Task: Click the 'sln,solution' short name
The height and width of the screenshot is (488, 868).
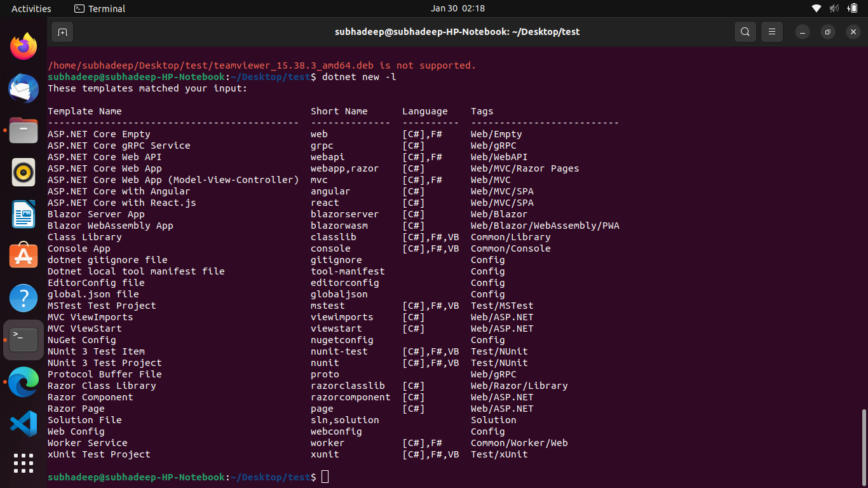Action: pyautogui.click(x=345, y=420)
